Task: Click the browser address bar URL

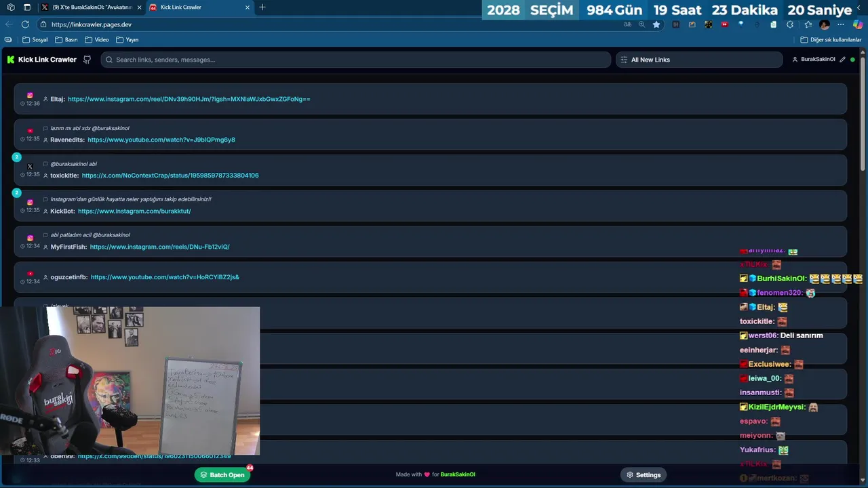Action: click(x=92, y=24)
